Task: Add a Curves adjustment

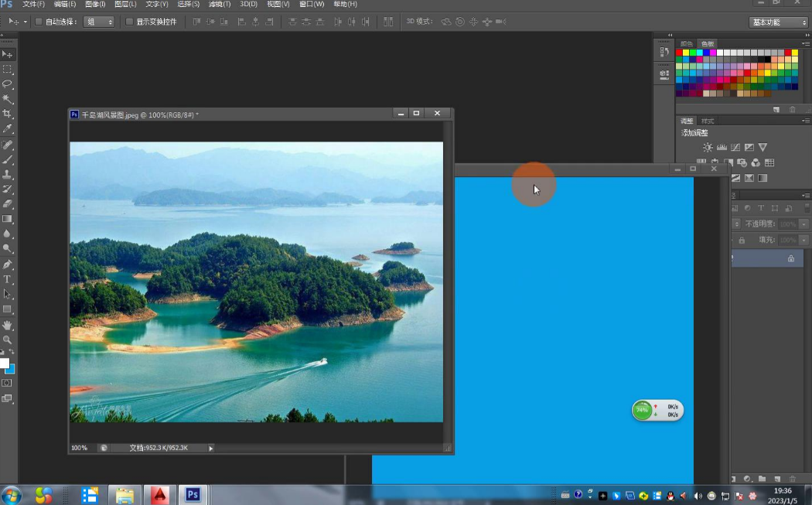Action: tap(735, 148)
